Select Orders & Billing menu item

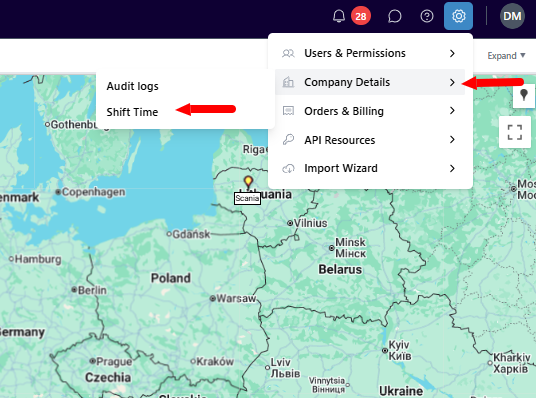[370, 111]
